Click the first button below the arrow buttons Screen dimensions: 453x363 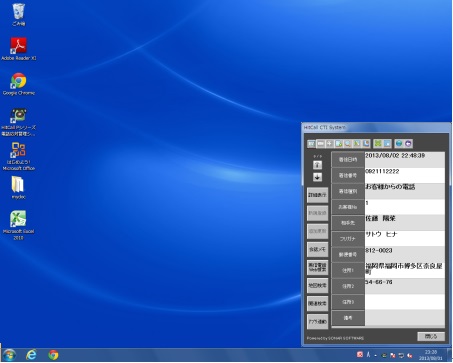[x=317, y=195]
